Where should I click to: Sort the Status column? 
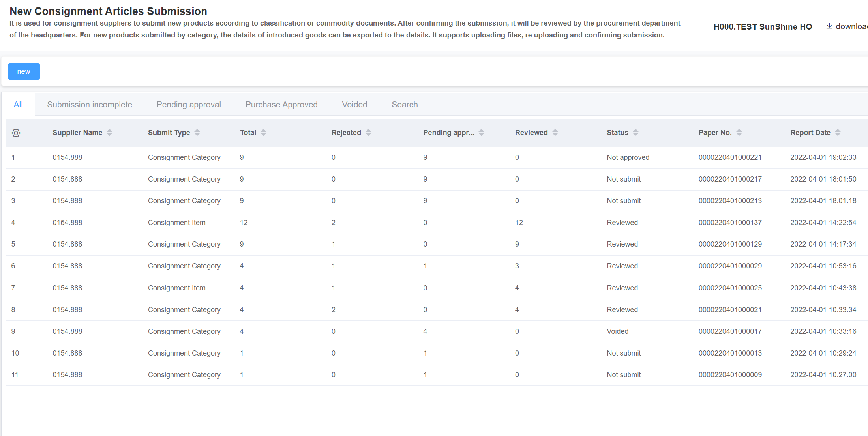(636, 133)
